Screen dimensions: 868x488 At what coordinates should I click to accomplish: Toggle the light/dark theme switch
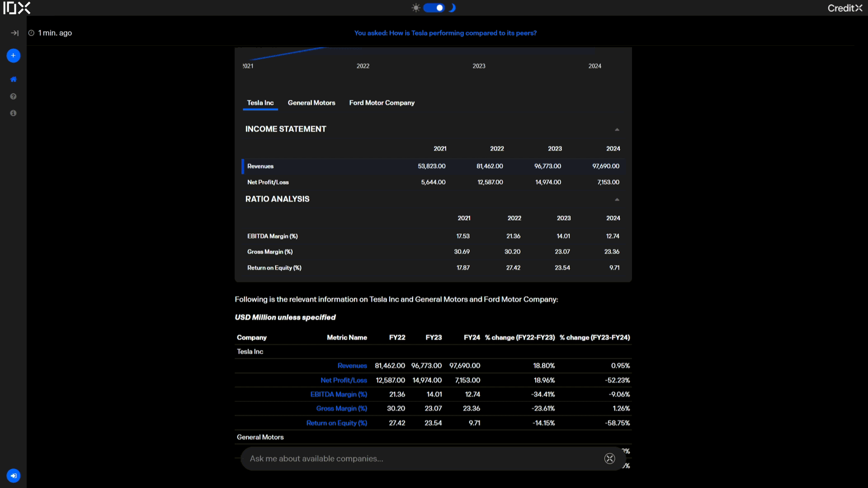434,8
